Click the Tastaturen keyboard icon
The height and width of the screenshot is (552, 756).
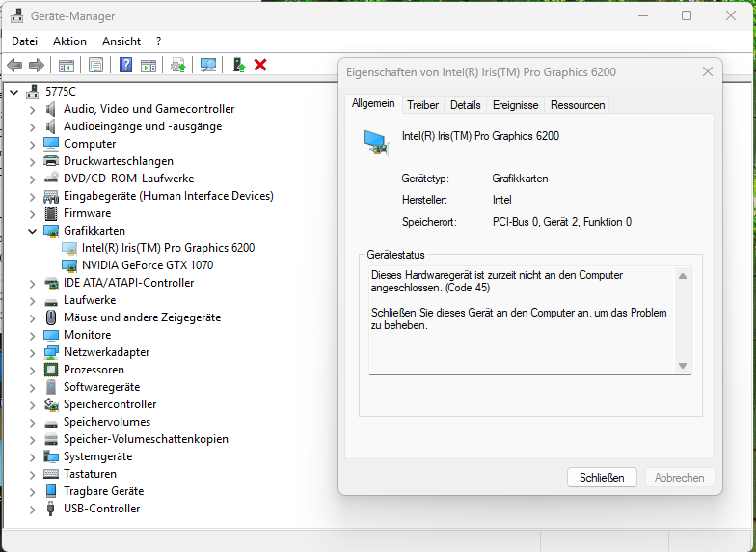(50, 473)
